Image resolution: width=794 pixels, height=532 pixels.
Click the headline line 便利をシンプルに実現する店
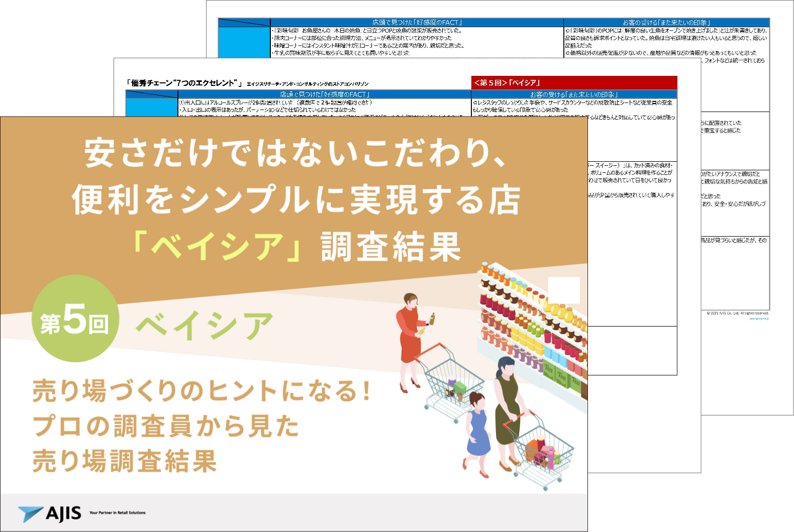click(x=296, y=199)
